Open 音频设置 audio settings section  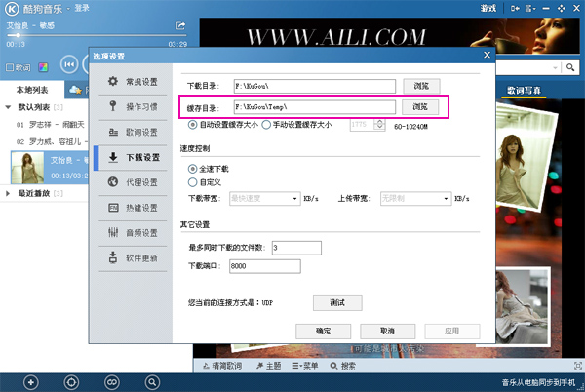pyautogui.click(x=133, y=233)
